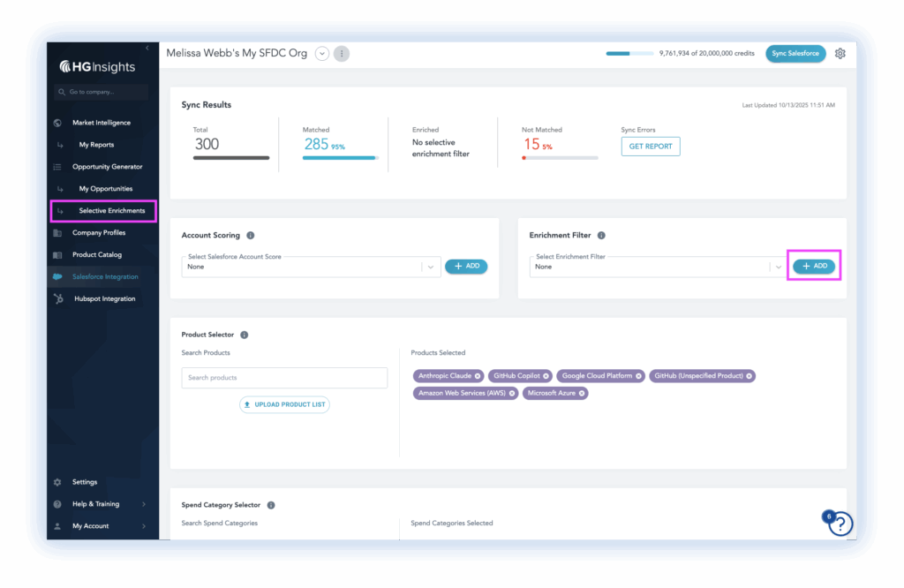This screenshot has height=588, width=904.
Task: Open Selective Enrichments in the sidebar
Action: [111, 211]
